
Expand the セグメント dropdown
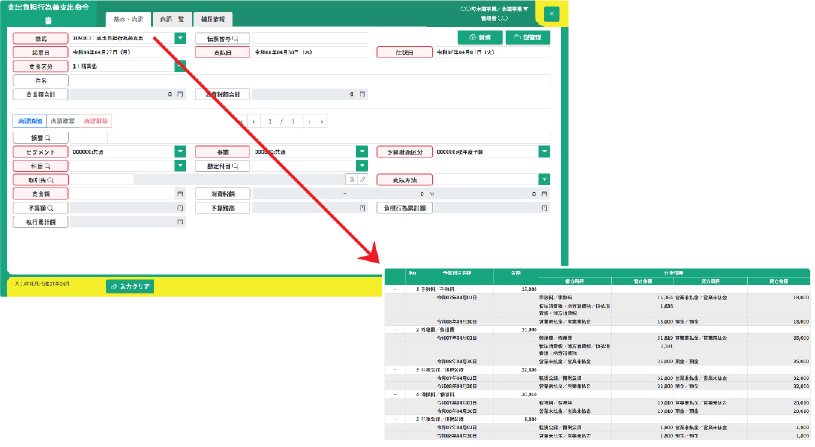click(x=180, y=152)
